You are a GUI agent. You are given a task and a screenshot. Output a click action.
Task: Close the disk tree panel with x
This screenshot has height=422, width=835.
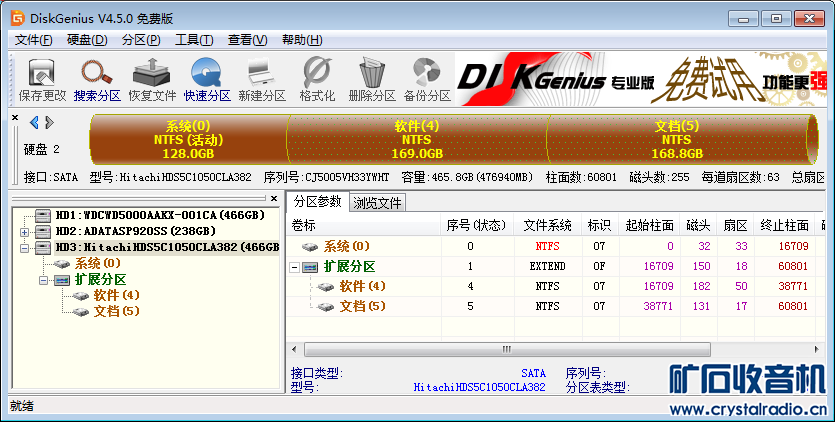[x=274, y=198]
